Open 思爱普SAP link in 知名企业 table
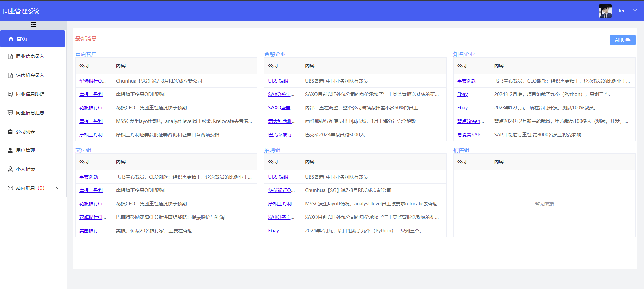 469,135
